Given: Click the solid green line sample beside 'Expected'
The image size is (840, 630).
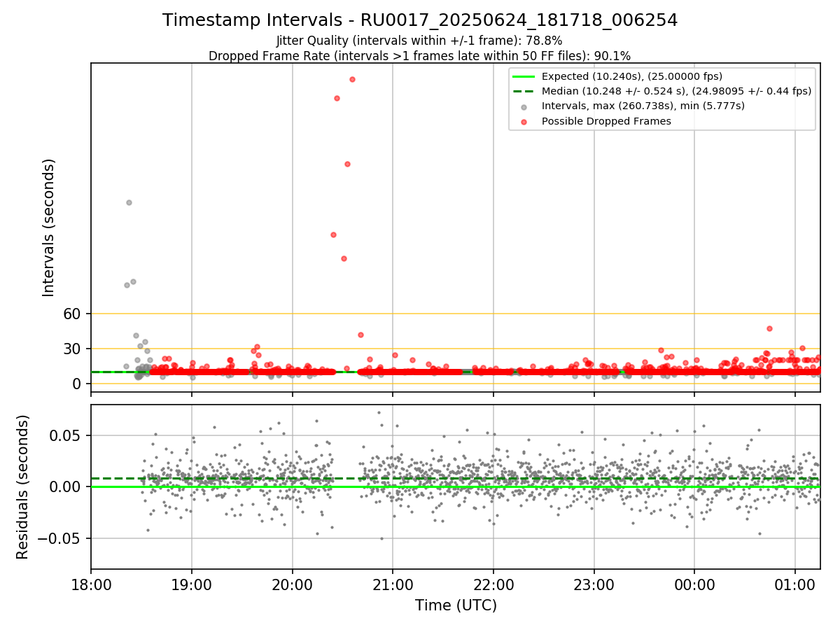Looking at the screenshot, I should click(524, 77).
